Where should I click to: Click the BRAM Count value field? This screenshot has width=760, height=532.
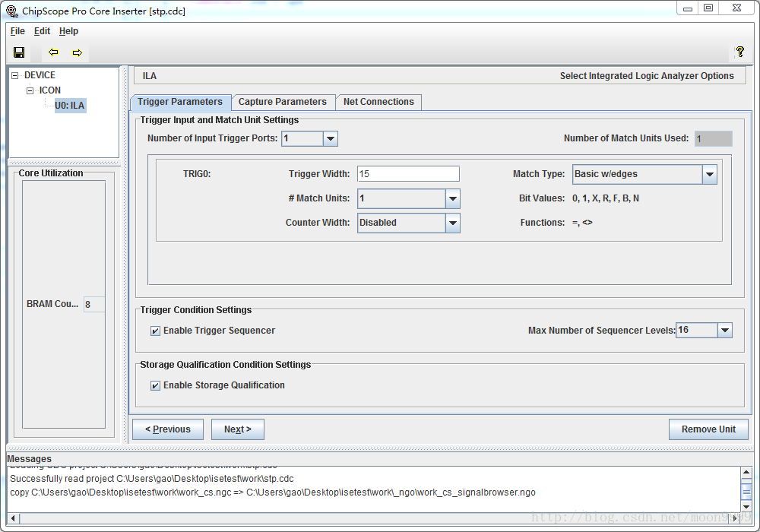coord(94,304)
